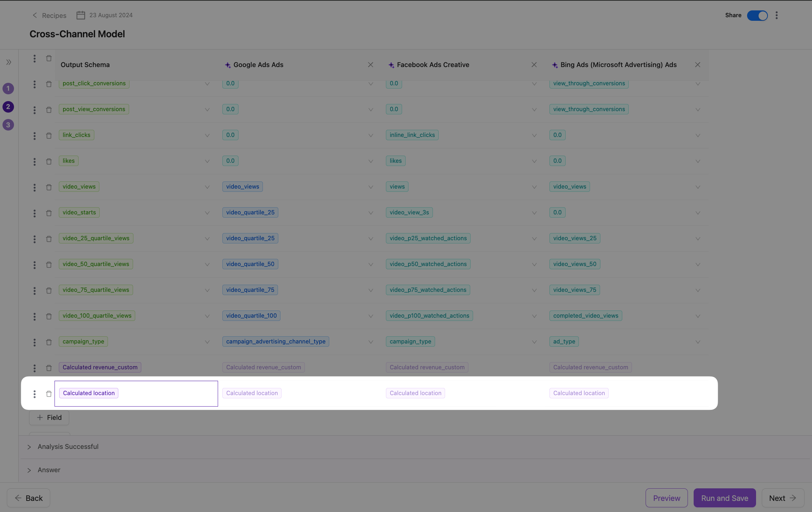Delete the video_views row
The width and height of the screenshot is (812, 512).
point(49,187)
